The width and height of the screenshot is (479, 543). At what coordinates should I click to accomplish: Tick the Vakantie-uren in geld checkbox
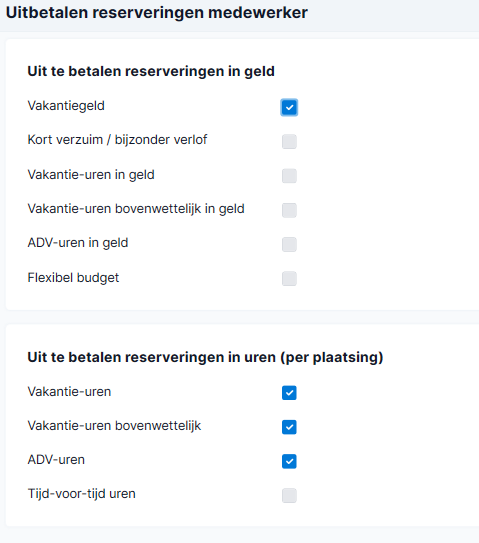[289, 176]
